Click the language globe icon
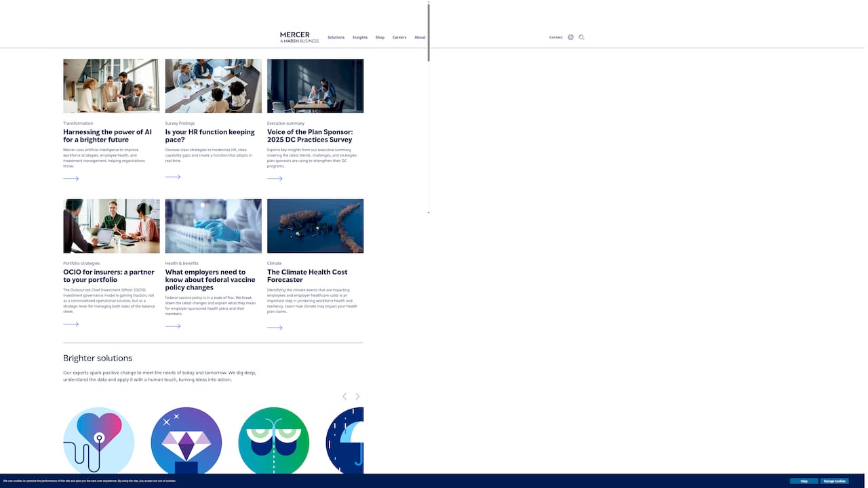 570,37
